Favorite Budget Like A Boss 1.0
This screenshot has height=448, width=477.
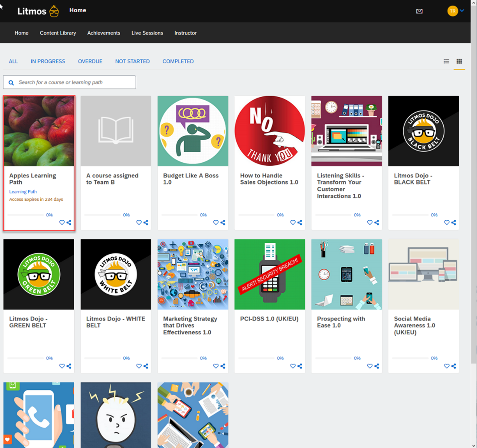pos(216,222)
